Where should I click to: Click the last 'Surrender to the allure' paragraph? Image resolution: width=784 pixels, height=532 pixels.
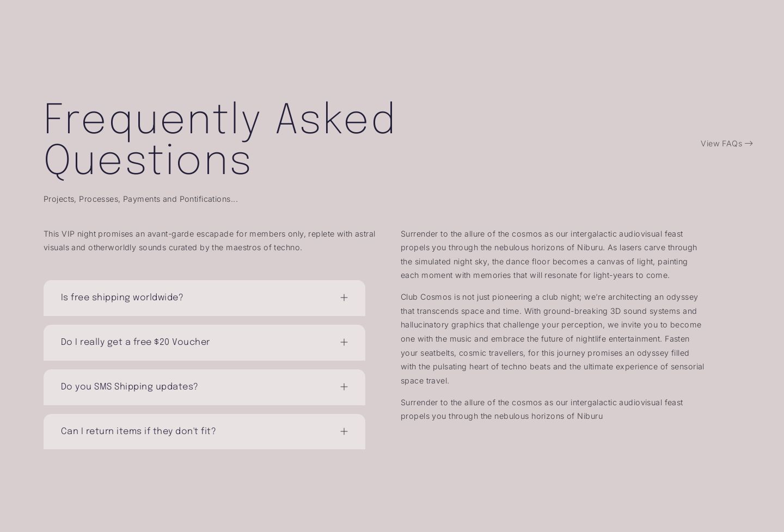(x=541, y=409)
